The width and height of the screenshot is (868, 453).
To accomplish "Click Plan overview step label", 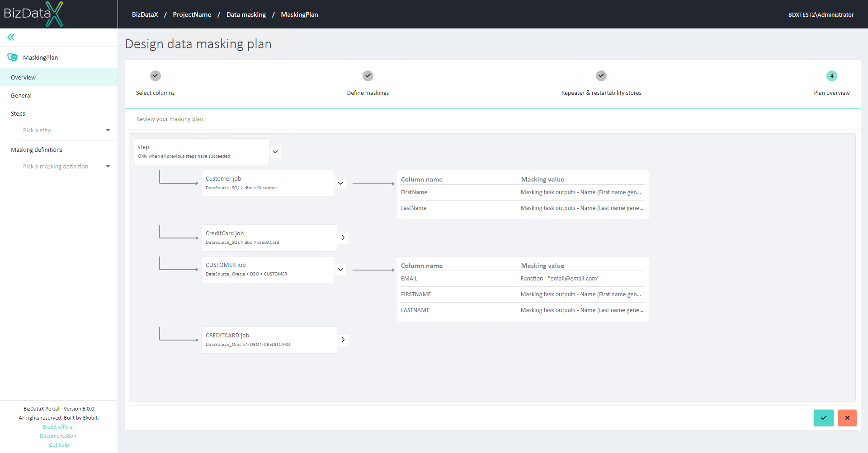I will pos(832,93).
